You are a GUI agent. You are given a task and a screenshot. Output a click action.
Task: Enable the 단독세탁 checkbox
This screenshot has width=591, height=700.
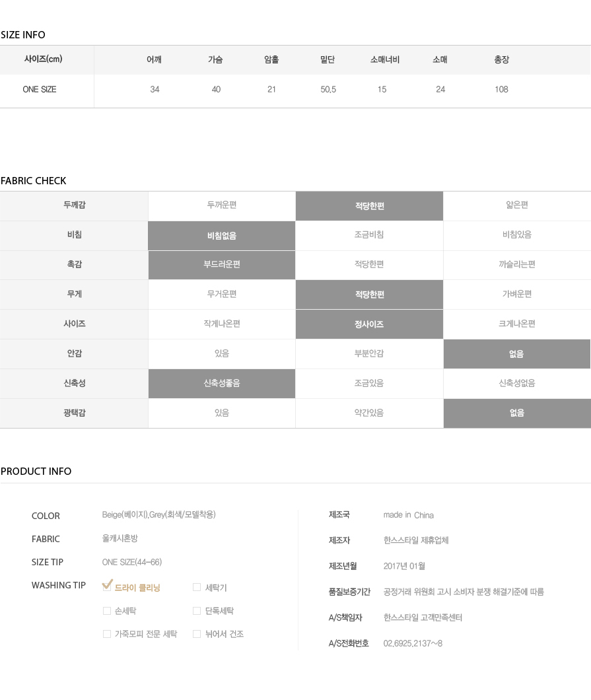point(196,611)
